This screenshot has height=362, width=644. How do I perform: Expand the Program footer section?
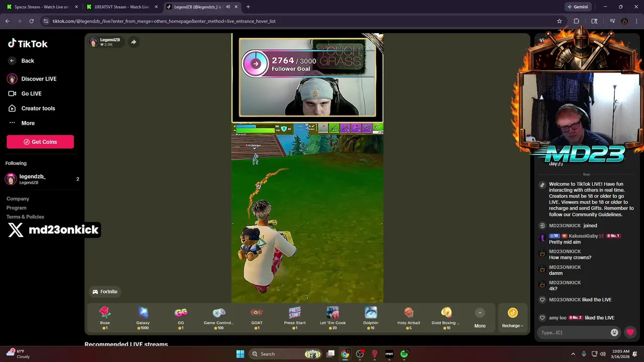pos(17,208)
